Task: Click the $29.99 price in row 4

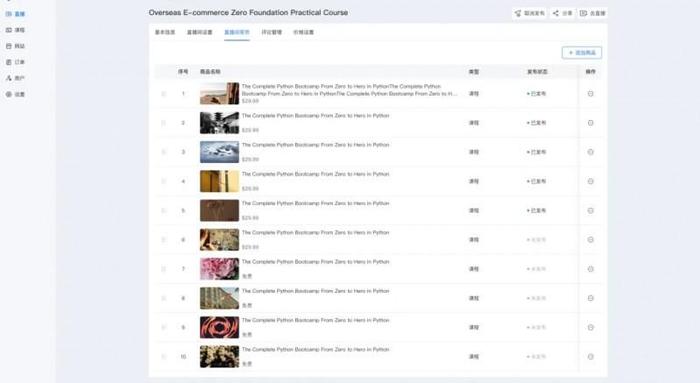Action: coord(250,189)
